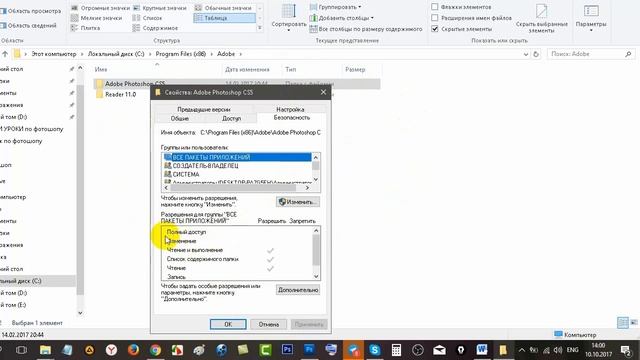This screenshot has height=360, width=640.
Task: Open Параметры dropdown
Action: click(591, 18)
